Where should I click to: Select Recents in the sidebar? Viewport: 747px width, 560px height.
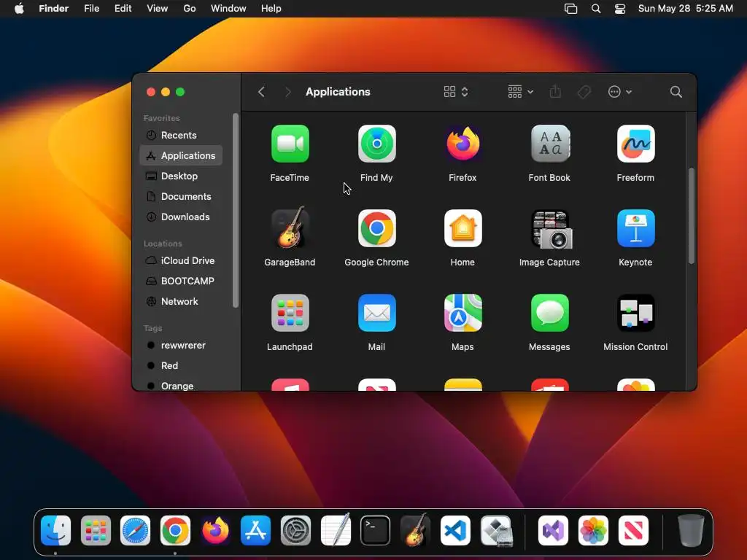181,135
